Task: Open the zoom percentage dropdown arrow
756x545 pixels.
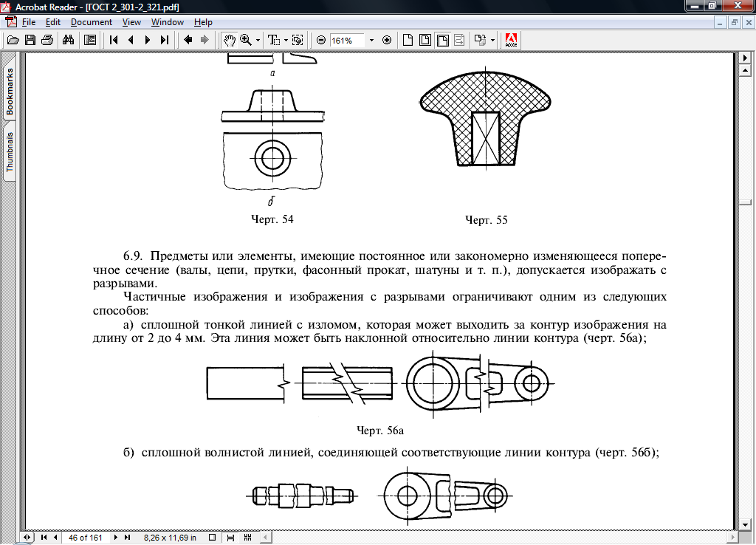Action: 371,41
